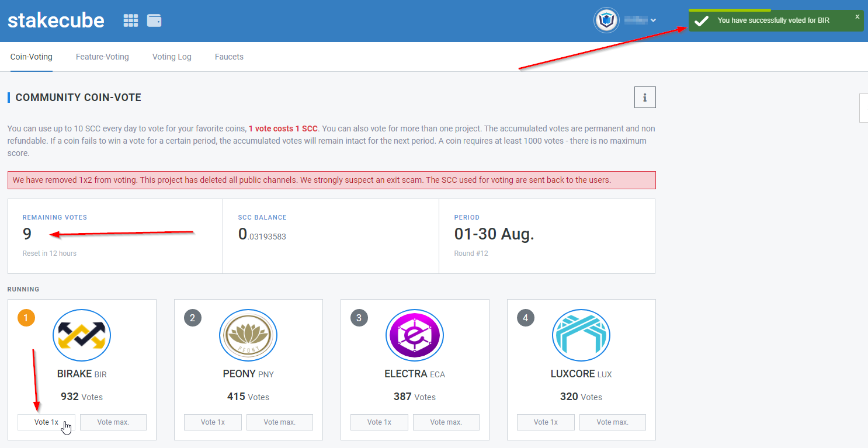Click the Round #12 label

471,253
